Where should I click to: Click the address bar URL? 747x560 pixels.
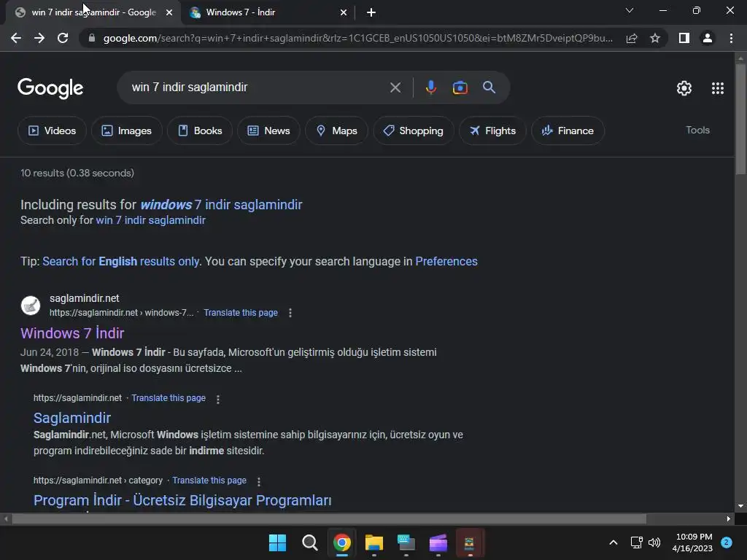(x=358, y=38)
